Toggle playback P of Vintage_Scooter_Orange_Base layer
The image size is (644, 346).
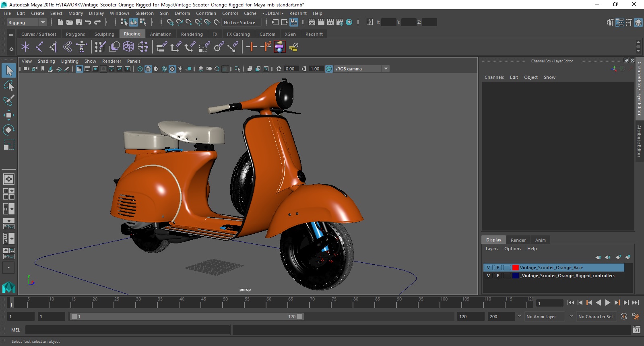point(498,268)
